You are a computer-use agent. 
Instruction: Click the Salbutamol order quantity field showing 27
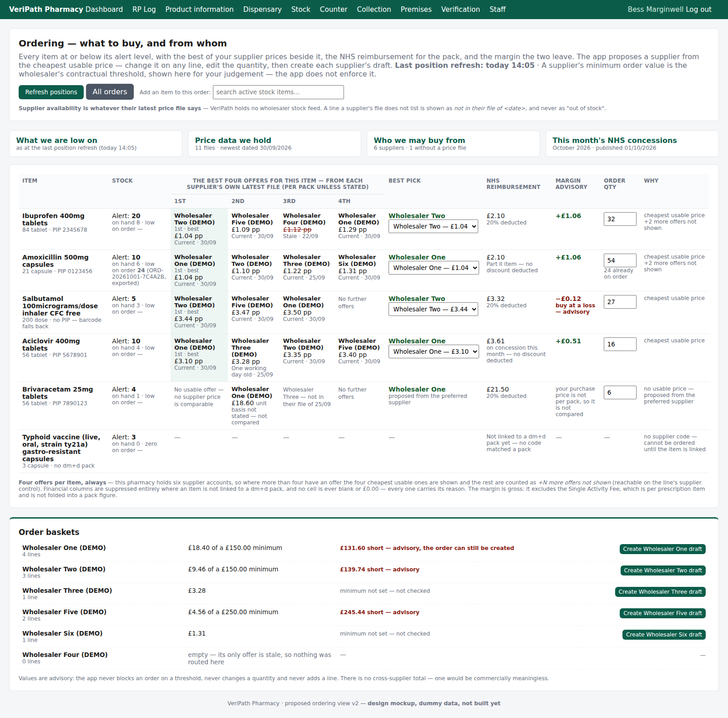(620, 302)
